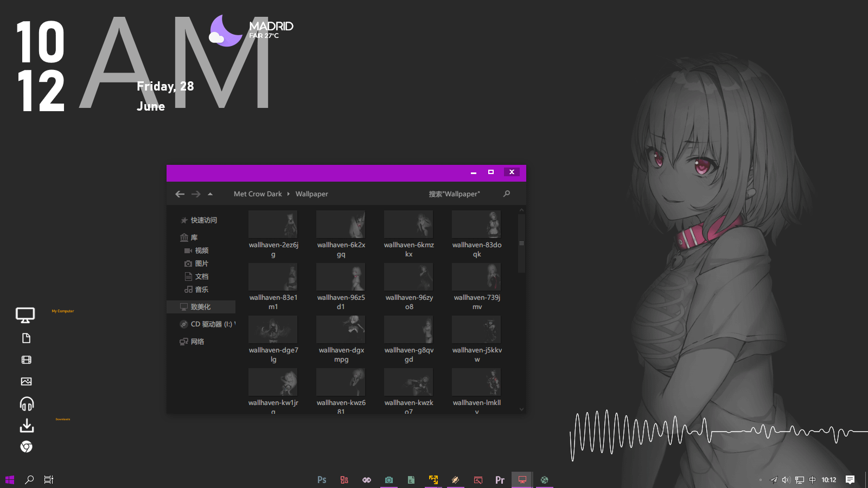Click the paper-plane tray icon
Screen dimensions: 868x488
tap(774, 480)
